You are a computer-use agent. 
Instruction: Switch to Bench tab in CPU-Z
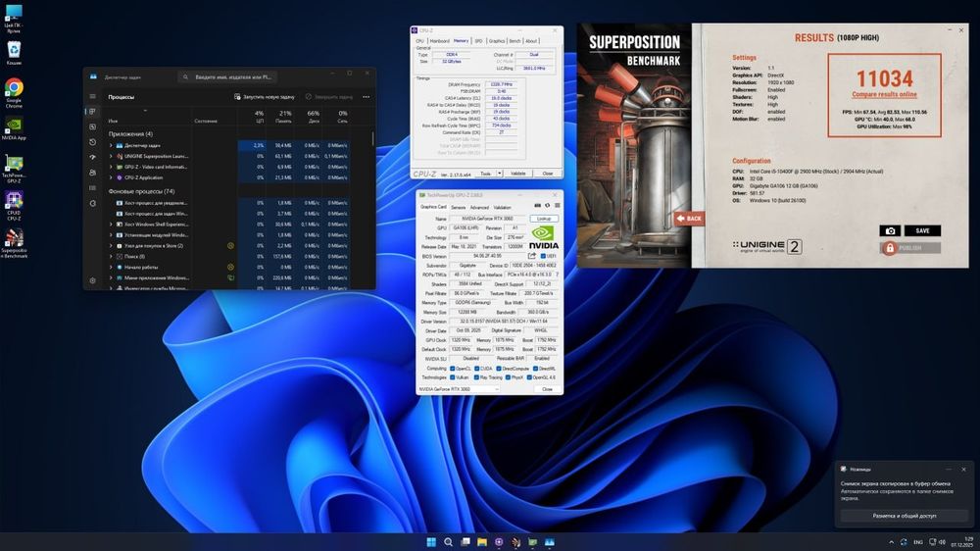pyautogui.click(x=514, y=40)
